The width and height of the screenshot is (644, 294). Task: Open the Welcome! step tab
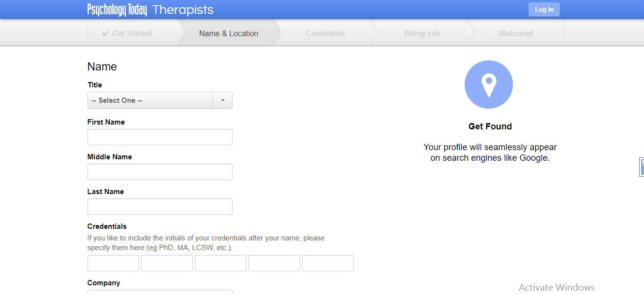coord(515,33)
